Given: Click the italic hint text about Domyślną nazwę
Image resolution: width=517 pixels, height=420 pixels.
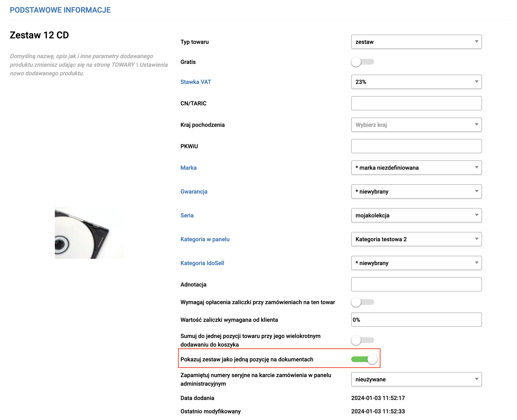Looking at the screenshot, I should point(88,65).
